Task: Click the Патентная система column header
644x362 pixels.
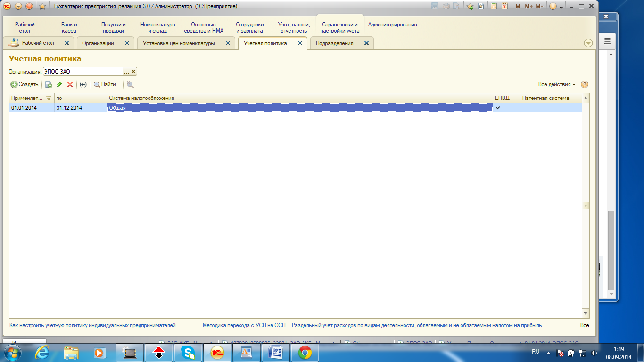Action: pyautogui.click(x=551, y=98)
